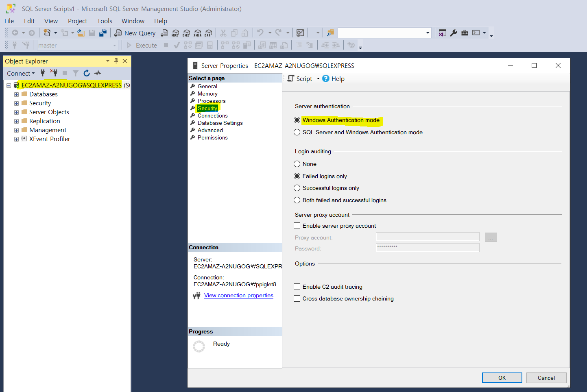Click the Save All icon
This screenshot has height=392, width=587.
[103, 33]
